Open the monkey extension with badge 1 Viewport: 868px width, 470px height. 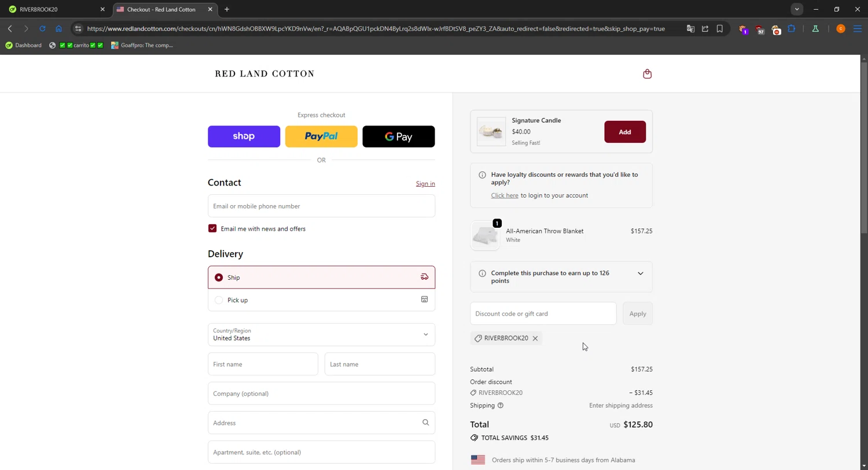click(x=744, y=29)
